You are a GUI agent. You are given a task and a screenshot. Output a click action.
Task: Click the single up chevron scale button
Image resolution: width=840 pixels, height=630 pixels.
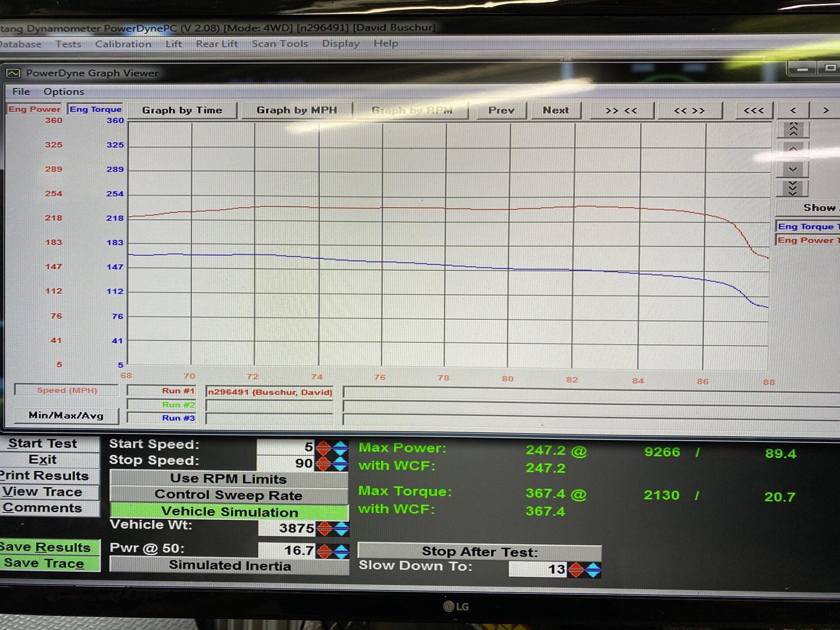pos(793,149)
